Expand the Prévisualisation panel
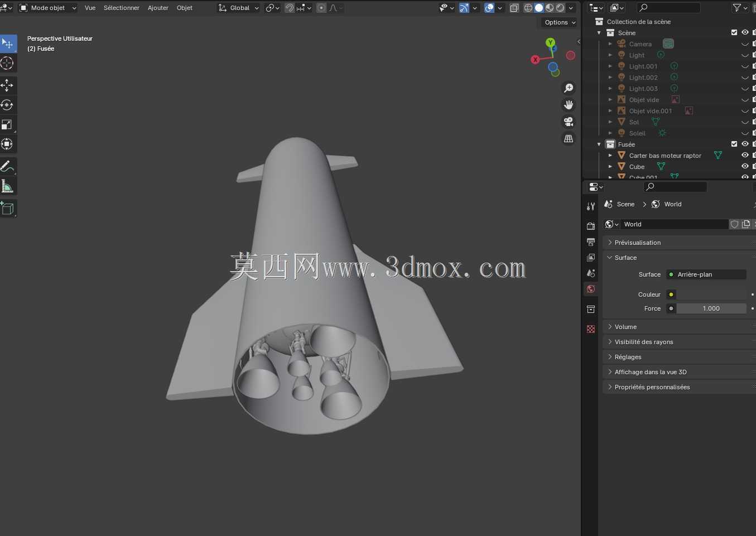The height and width of the screenshot is (536, 756). [678, 243]
